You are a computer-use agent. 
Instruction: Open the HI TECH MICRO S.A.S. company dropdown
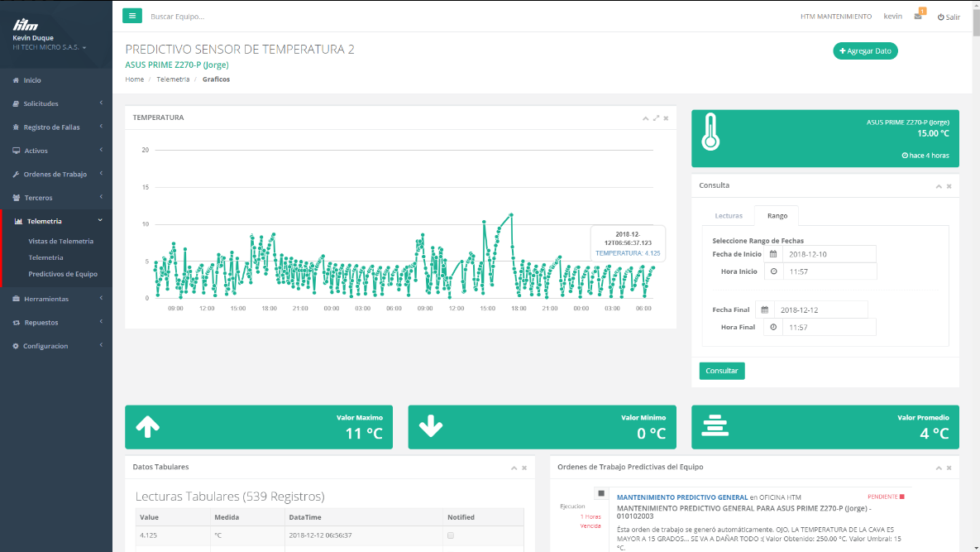pyautogui.click(x=50, y=47)
